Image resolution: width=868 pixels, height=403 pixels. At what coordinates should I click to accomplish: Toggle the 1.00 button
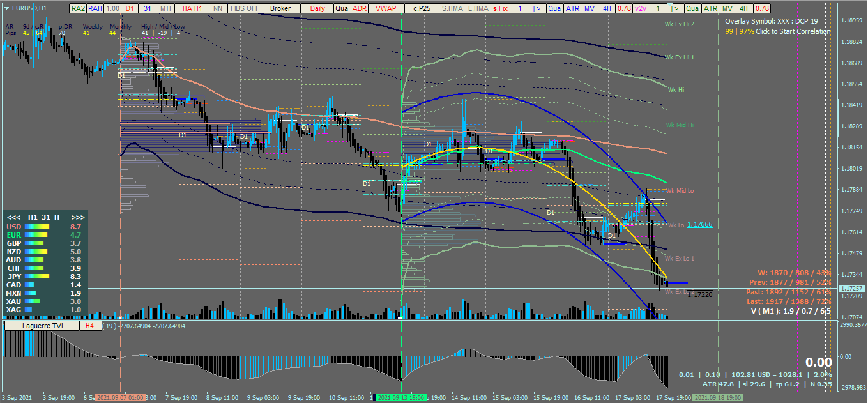click(112, 8)
